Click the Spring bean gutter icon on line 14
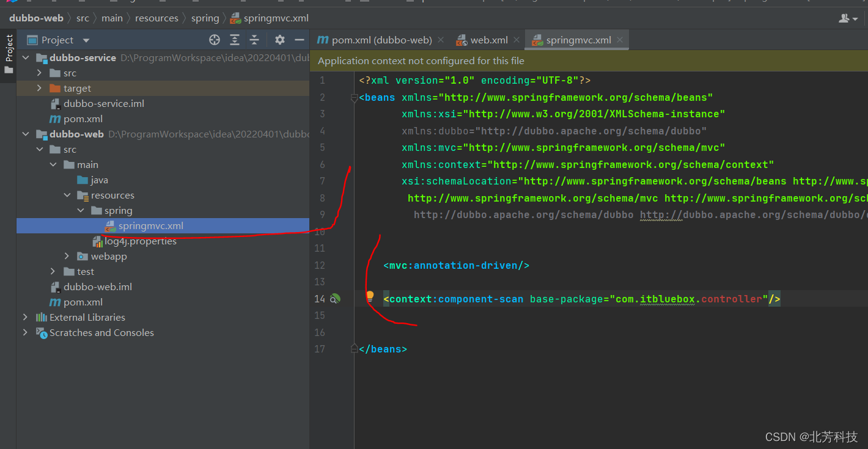This screenshot has width=868, height=449. click(x=335, y=299)
